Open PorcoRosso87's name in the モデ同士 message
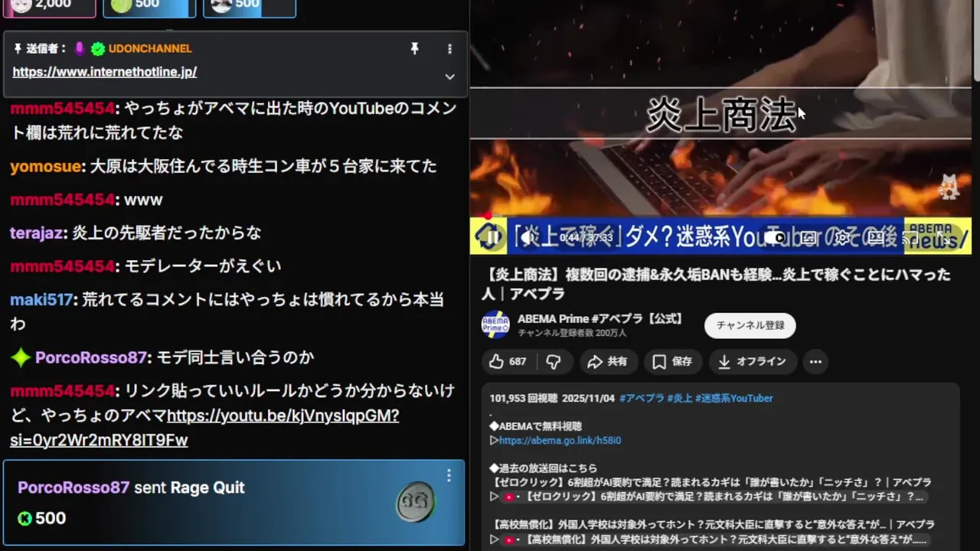The width and height of the screenshot is (980, 551). click(x=90, y=357)
